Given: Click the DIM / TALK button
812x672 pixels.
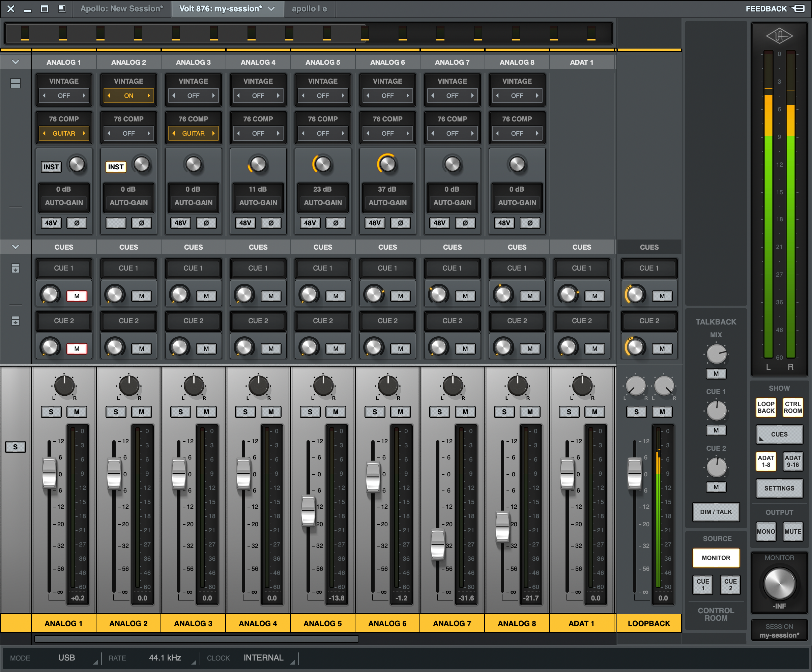Looking at the screenshot, I should tap(716, 512).
